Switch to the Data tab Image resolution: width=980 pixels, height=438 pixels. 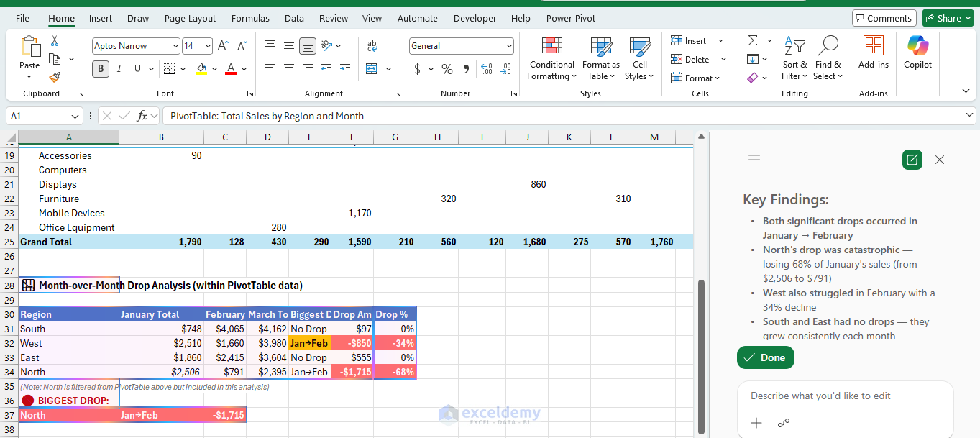click(x=294, y=18)
